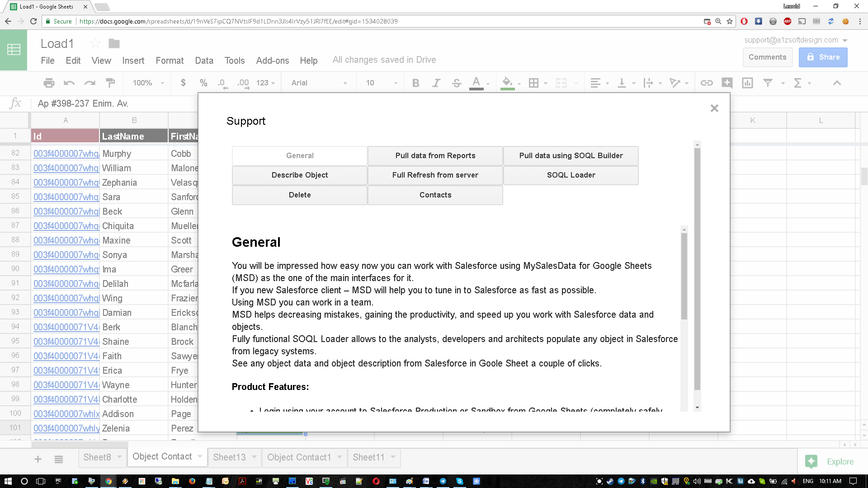Toggle bold formatting
The width and height of the screenshot is (868, 488).
pos(415,83)
